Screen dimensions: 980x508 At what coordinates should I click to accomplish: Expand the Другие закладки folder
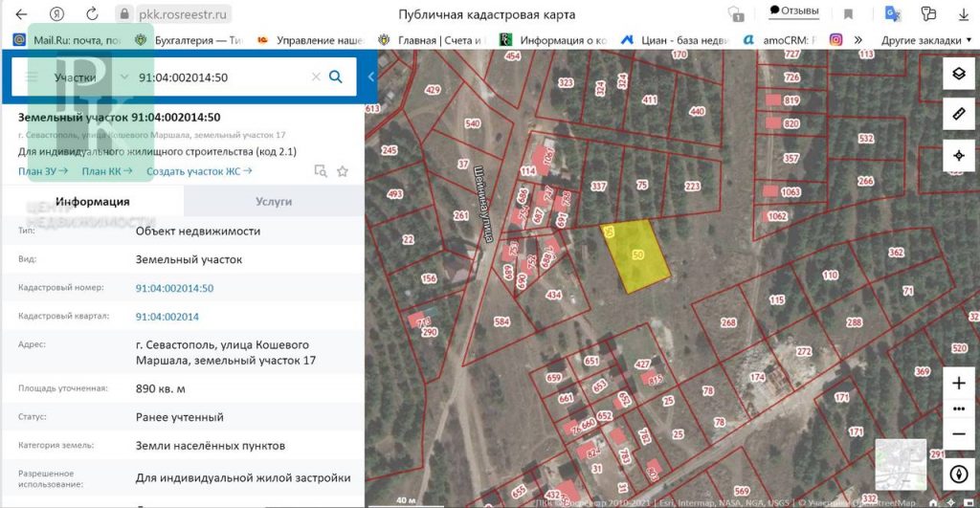point(925,40)
